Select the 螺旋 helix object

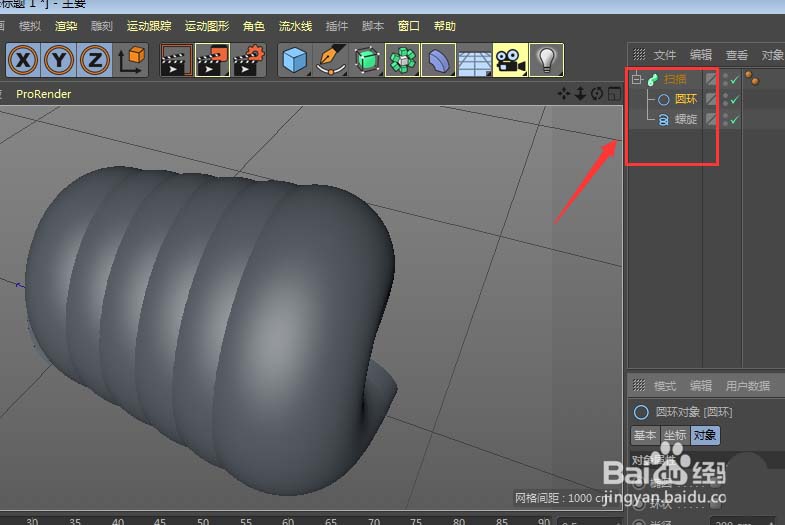[685, 120]
